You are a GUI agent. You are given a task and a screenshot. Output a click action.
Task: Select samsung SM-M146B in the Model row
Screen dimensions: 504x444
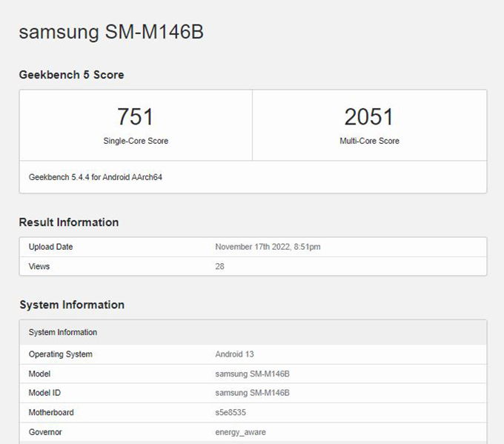pyautogui.click(x=252, y=374)
